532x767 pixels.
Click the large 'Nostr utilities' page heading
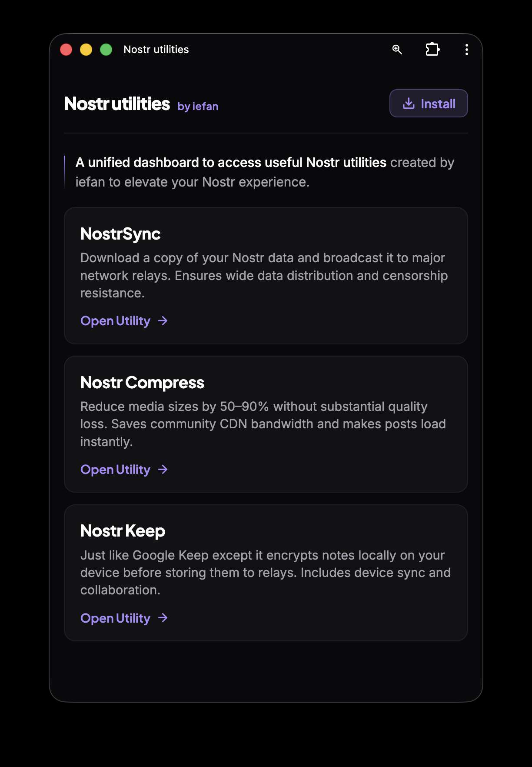click(x=117, y=104)
